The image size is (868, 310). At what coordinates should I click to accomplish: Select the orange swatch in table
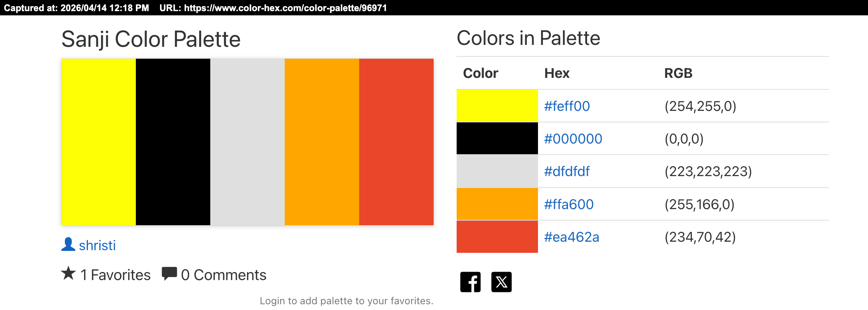[x=497, y=204]
